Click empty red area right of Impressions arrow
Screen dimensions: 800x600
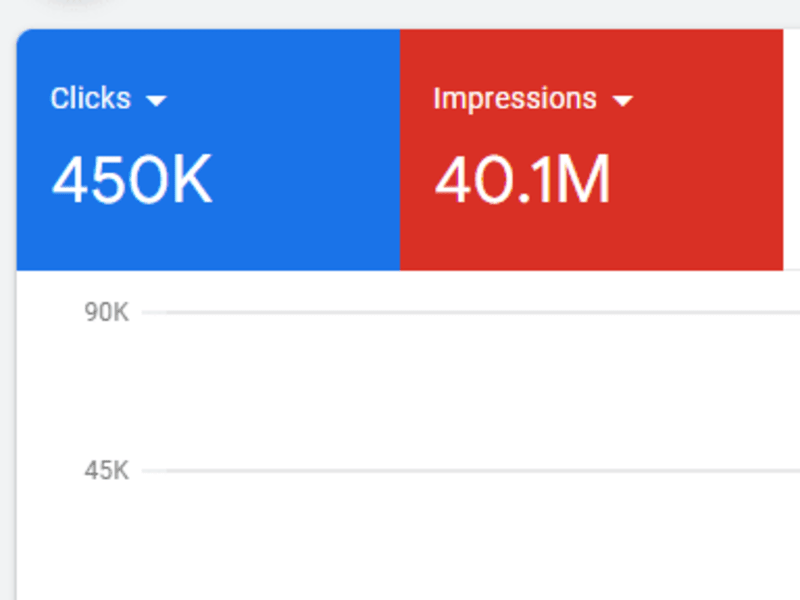[x=707, y=99]
